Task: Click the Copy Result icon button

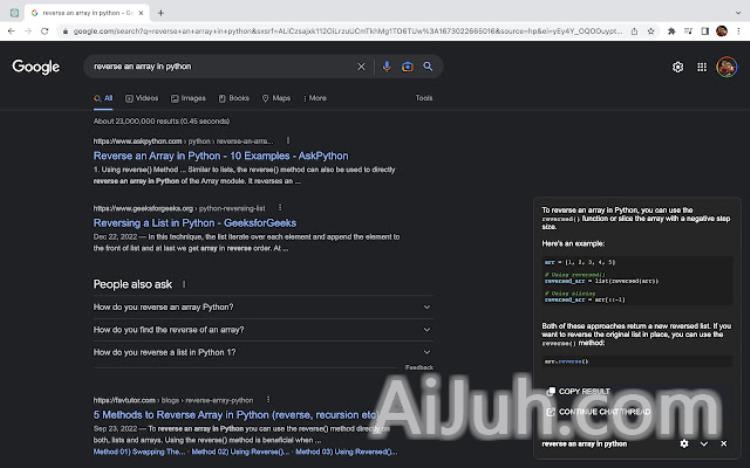Action: (x=551, y=391)
